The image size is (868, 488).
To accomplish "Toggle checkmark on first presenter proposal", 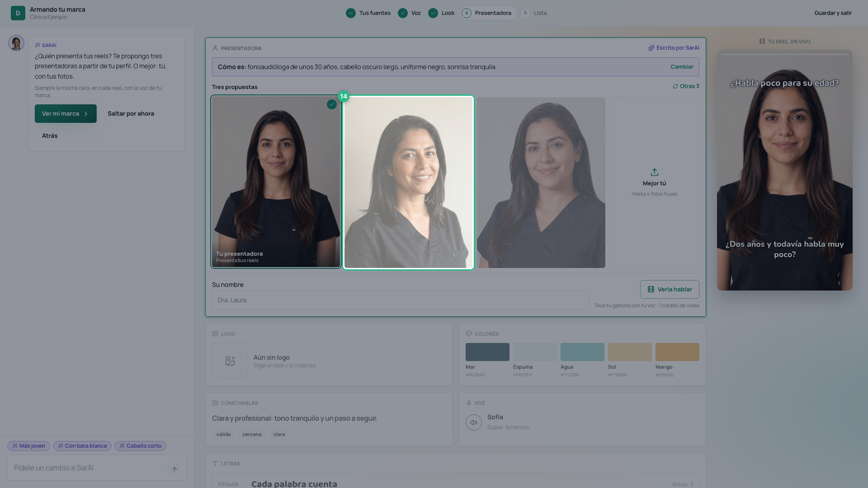I will tap(332, 104).
